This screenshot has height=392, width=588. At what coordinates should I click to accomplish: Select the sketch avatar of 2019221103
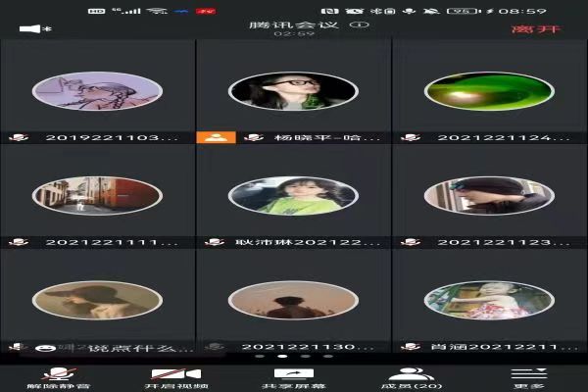pyautogui.click(x=97, y=91)
